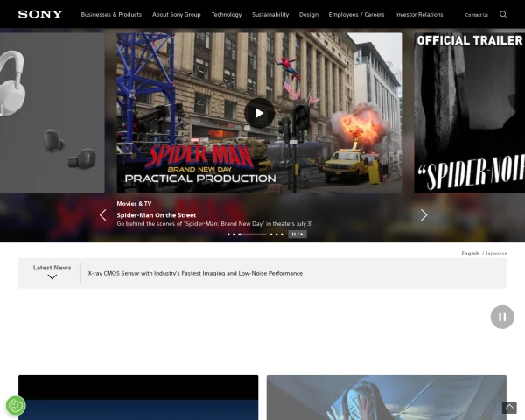Toggle carousel pause/play button
The image size is (525, 420).
click(297, 234)
